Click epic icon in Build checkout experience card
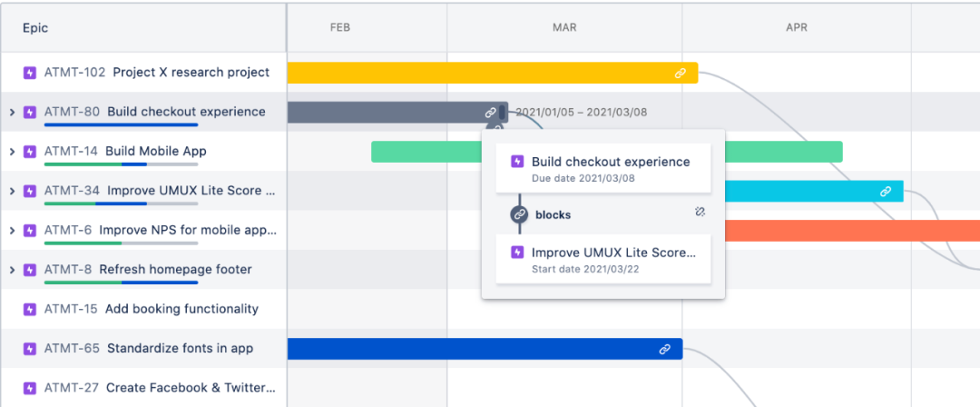Viewport: 980px width, 407px height. 517,163
